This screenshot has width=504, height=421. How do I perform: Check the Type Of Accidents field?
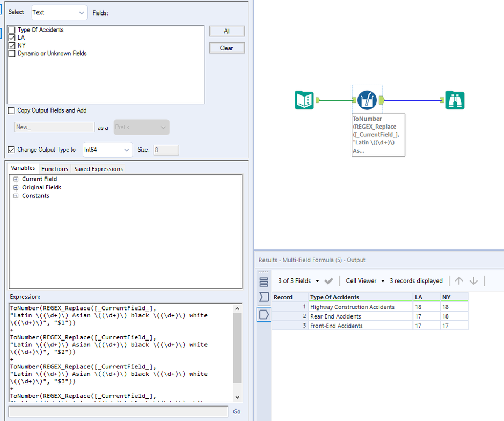click(12, 30)
